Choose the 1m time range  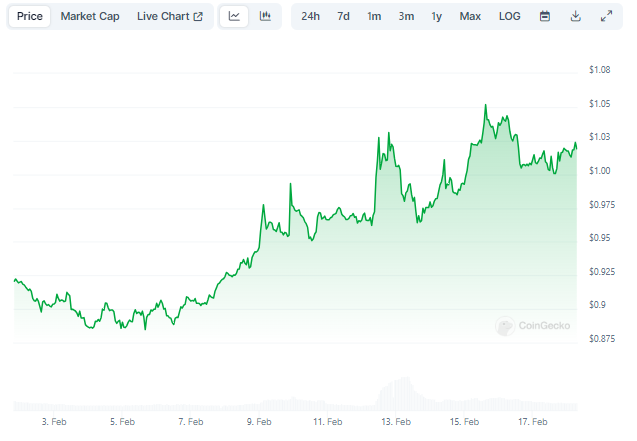pyautogui.click(x=374, y=16)
